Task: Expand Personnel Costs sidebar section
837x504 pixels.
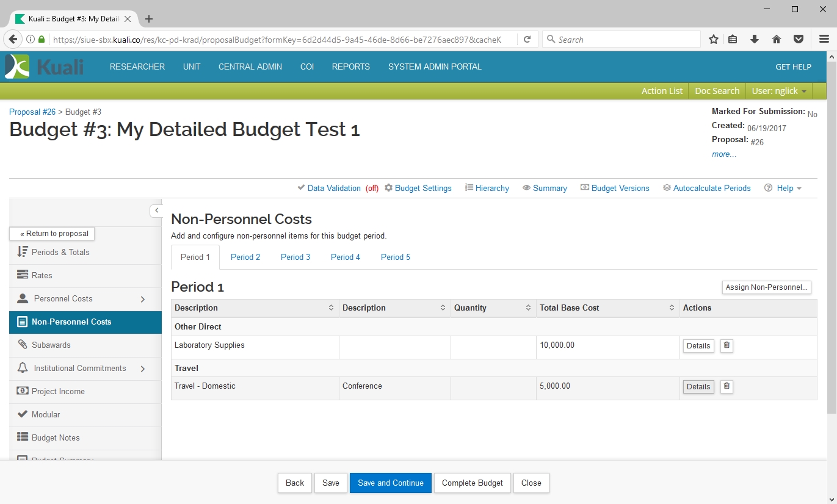Action: tap(143, 299)
